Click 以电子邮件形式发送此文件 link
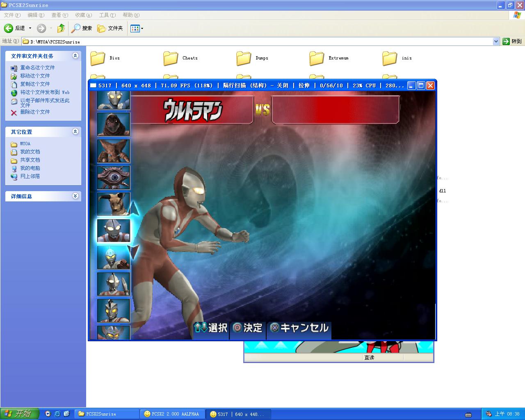This screenshot has height=420, width=525. point(45,103)
